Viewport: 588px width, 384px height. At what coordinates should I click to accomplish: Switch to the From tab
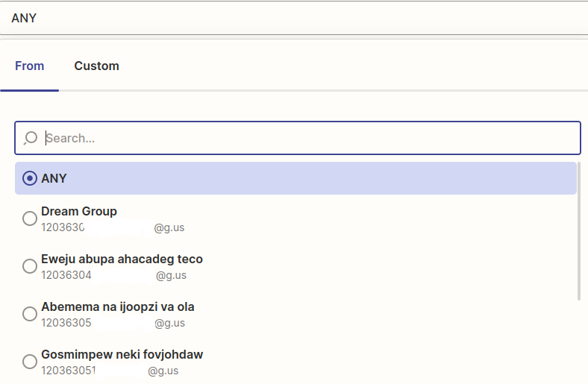[30, 66]
